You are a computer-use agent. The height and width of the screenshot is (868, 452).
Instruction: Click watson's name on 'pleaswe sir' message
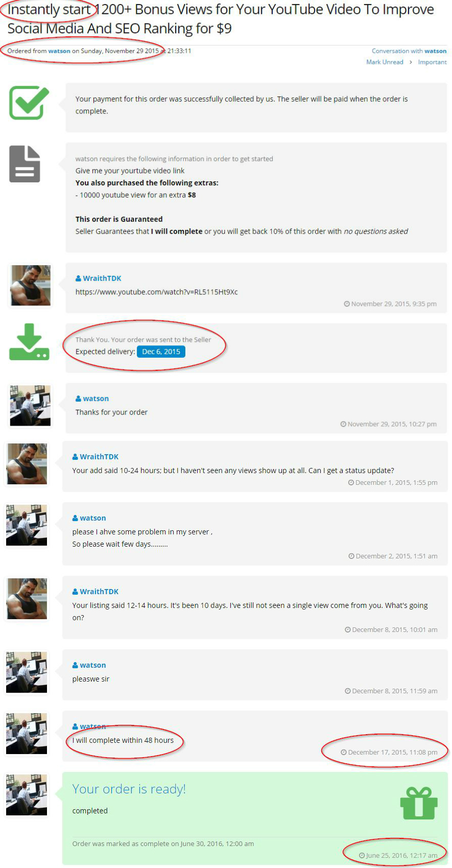coord(93,665)
